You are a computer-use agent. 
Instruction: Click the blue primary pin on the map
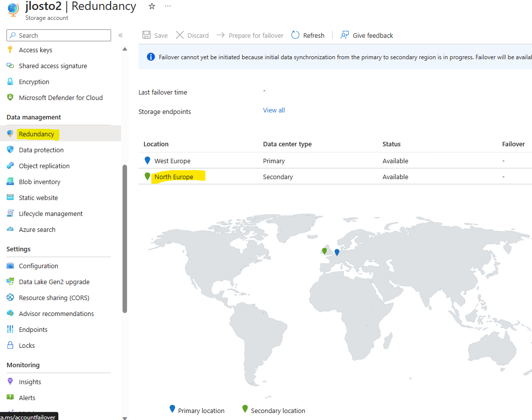tap(337, 252)
